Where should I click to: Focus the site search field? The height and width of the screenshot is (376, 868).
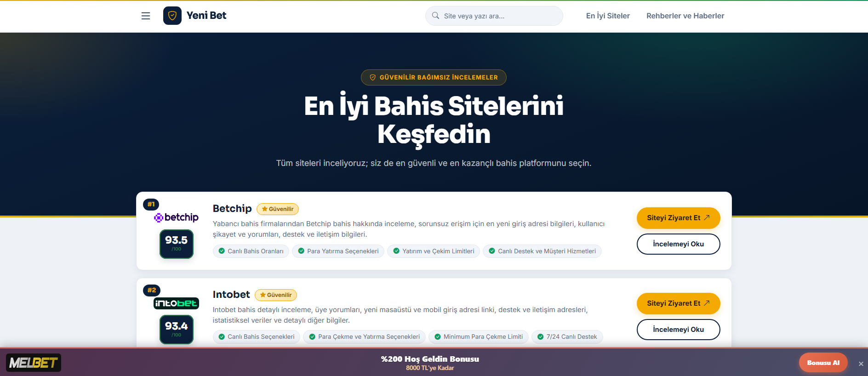(x=494, y=16)
